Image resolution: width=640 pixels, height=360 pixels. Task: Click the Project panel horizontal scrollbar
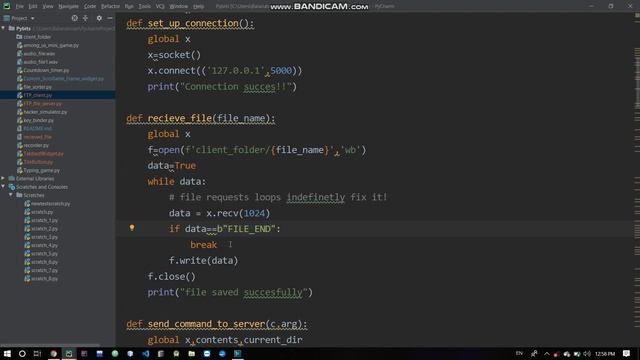tap(50, 345)
